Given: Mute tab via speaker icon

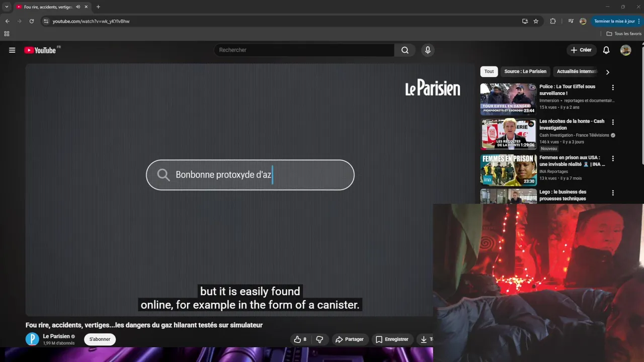Looking at the screenshot, I should pyautogui.click(x=78, y=7).
